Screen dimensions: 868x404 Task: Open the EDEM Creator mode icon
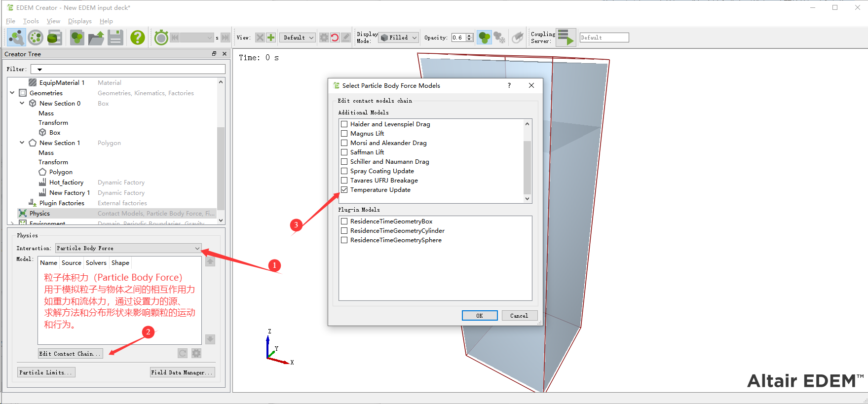[x=16, y=37]
